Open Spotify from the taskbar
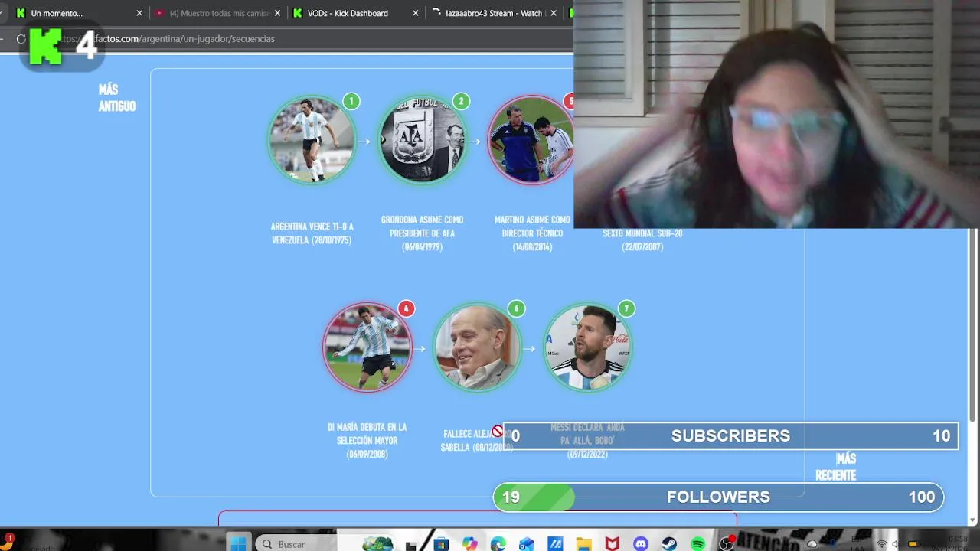 coord(698,544)
